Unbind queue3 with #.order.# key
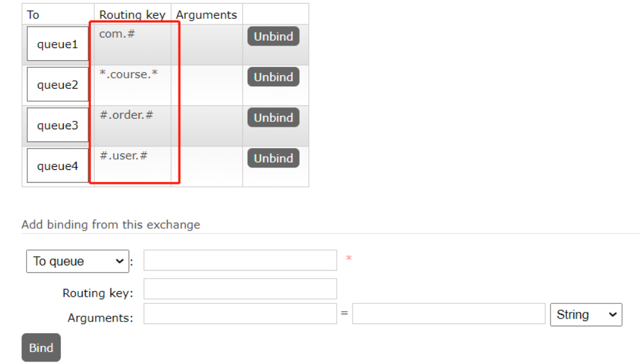This screenshot has width=644, height=364. click(273, 117)
